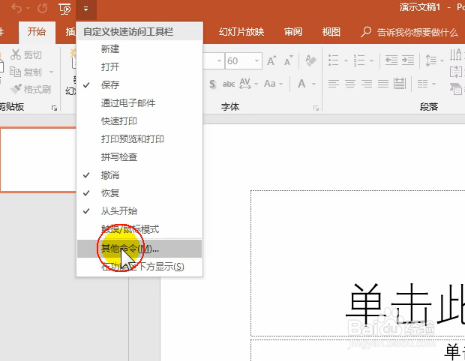
Task: Enable 触摸/鼠标模式 in the menu
Action: coord(139,229)
